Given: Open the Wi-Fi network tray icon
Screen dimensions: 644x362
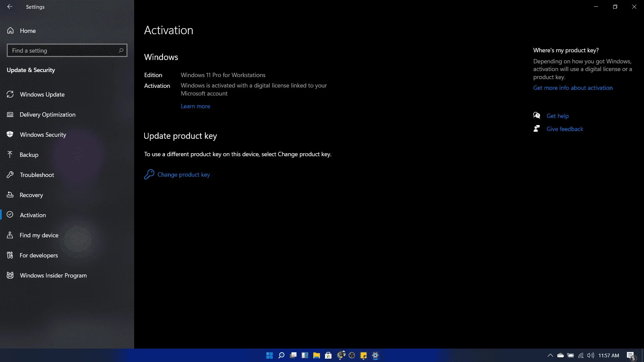Looking at the screenshot, I should point(581,355).
